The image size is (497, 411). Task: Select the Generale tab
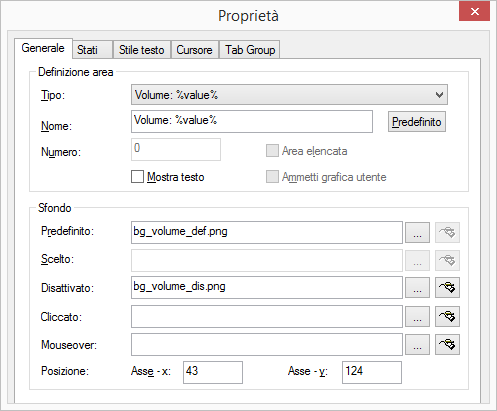(x=43, y=48)
